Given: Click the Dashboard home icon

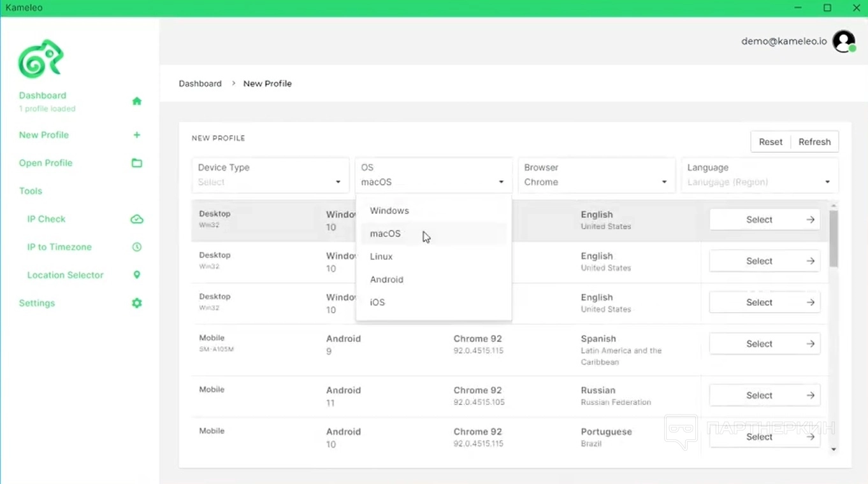Looking at the screenshot, I should [x=136, y=101].
